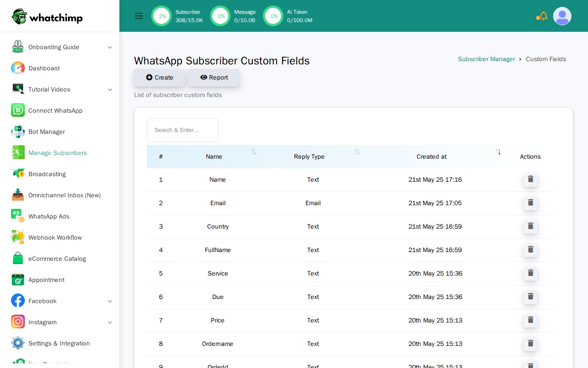Delete the Service custom field

531,273
